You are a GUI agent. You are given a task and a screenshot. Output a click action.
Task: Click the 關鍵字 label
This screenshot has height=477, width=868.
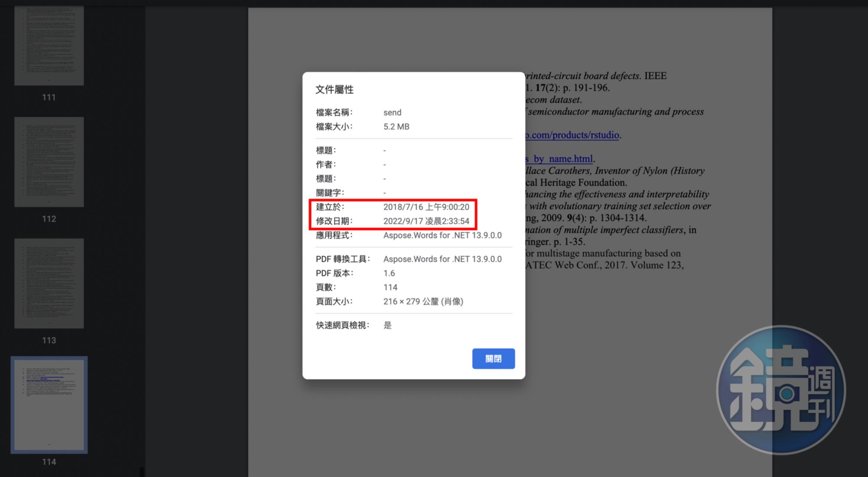330,193
